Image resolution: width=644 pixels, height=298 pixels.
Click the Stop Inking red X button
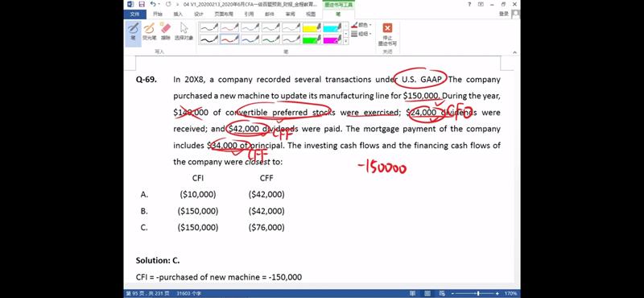[387, 34]
